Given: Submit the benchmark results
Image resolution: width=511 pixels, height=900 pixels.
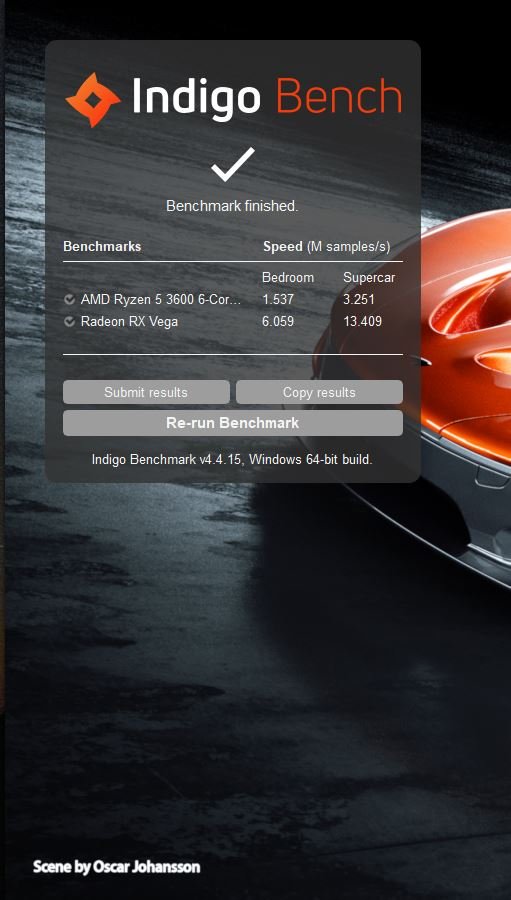Looking at the screenshot, I should pyautogui.click(x=146, y=392).
